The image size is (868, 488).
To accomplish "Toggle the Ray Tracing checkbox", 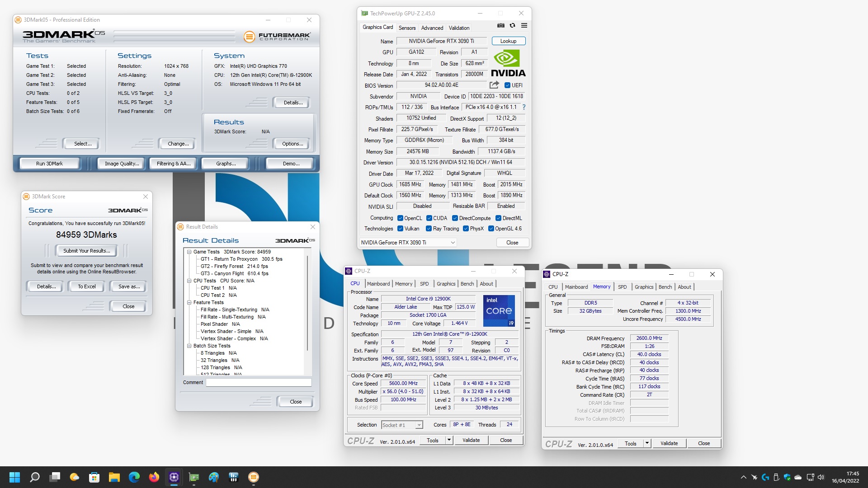I will 429,229.
